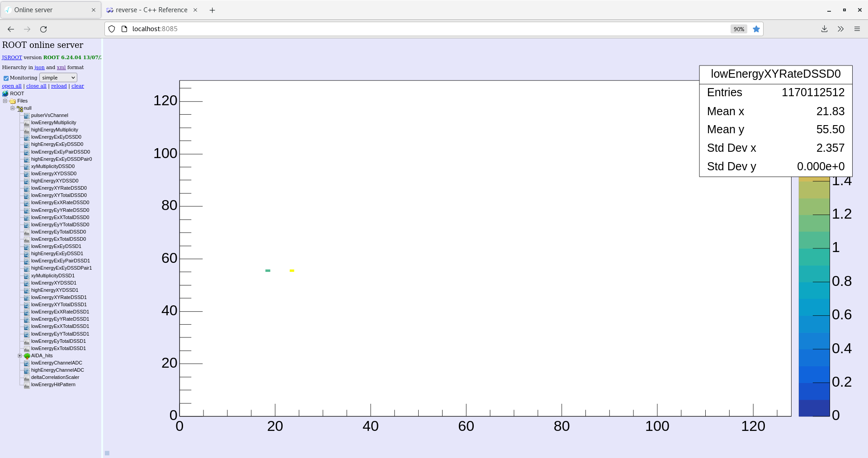Image resolution: width=868 pixels, height=458 pixels.
Task: Select lowEnergyExEyDSSD1 in the tree
Action: 56,247
